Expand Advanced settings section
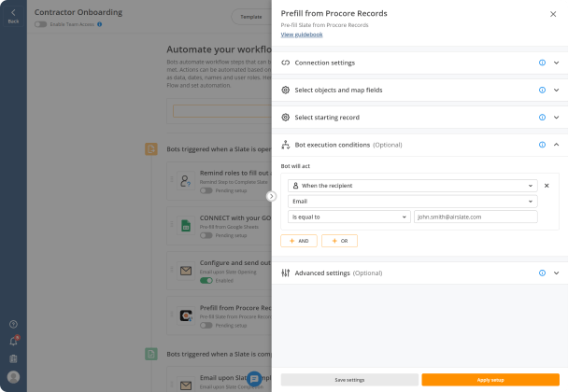The height and width of the screenshot is (392, 568). pyautogui.click(x=556, y=273)
